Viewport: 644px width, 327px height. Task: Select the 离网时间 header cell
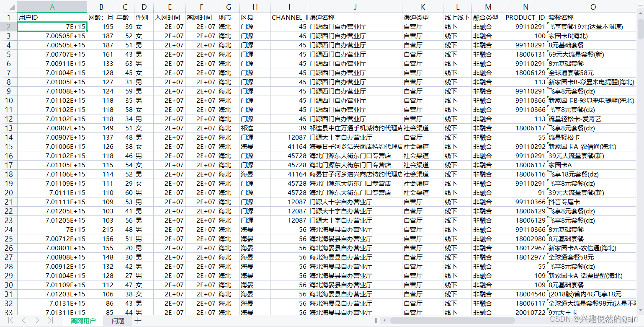[201, 18]
